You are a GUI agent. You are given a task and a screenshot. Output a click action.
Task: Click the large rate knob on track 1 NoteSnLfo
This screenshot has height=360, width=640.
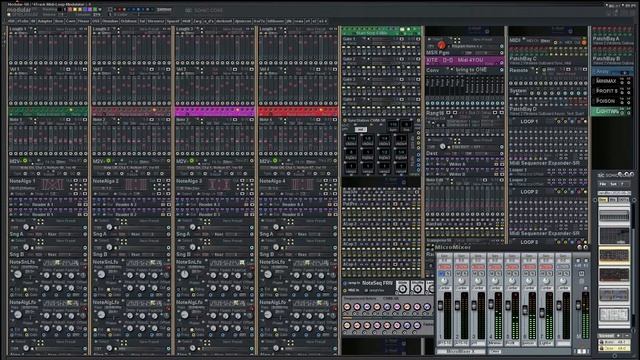(x=18, y=274)
